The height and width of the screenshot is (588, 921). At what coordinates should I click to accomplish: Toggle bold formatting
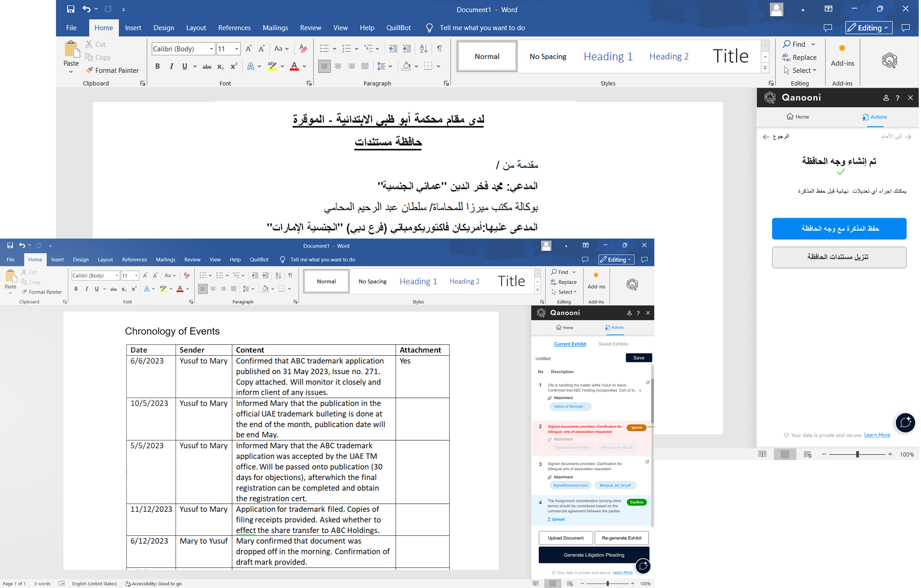[157, 66]
